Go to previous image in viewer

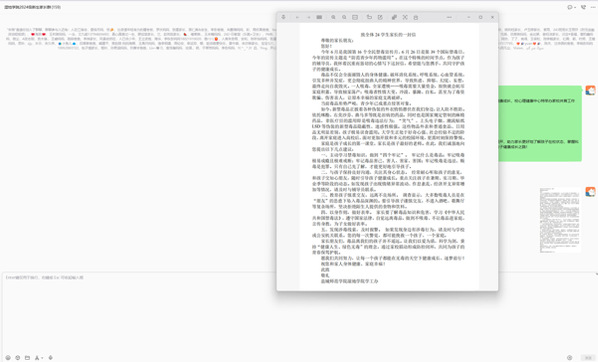pos(297,17)
